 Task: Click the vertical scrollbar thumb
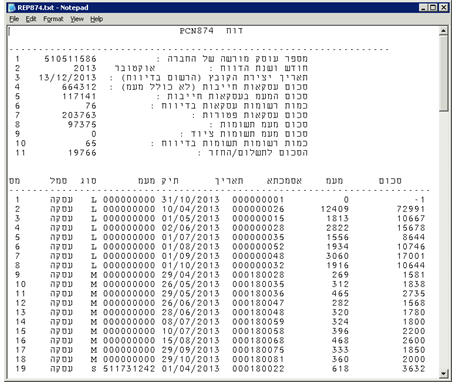(443, 73)
